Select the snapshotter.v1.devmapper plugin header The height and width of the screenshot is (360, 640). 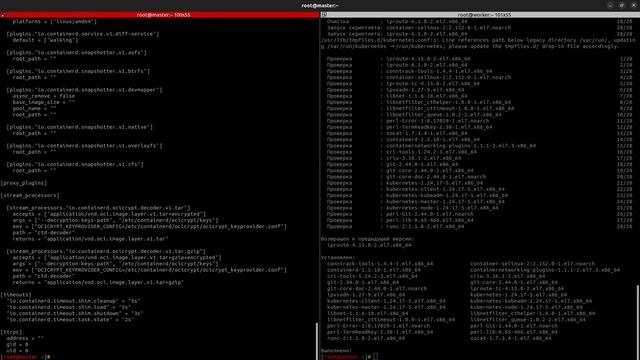pos(84,90)
